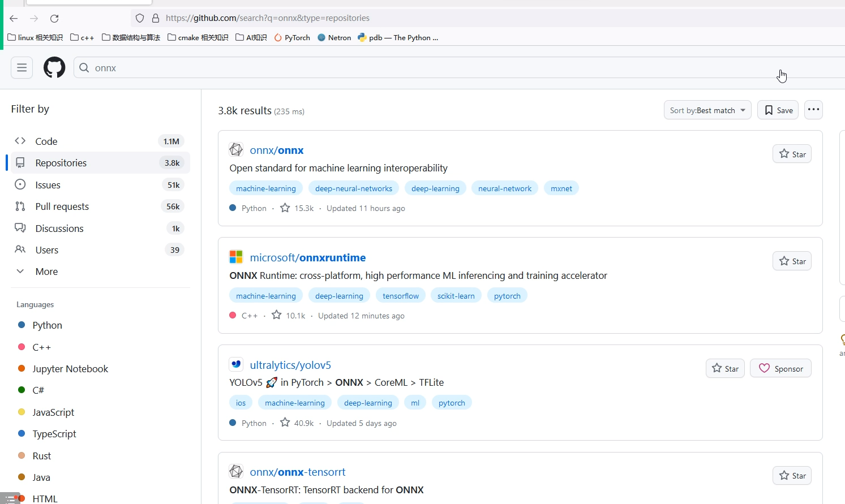Click the GitHub Octocat logo
The width and height of the screenshot is (845, 504).
pyautogui.click(x=54, y=68)
